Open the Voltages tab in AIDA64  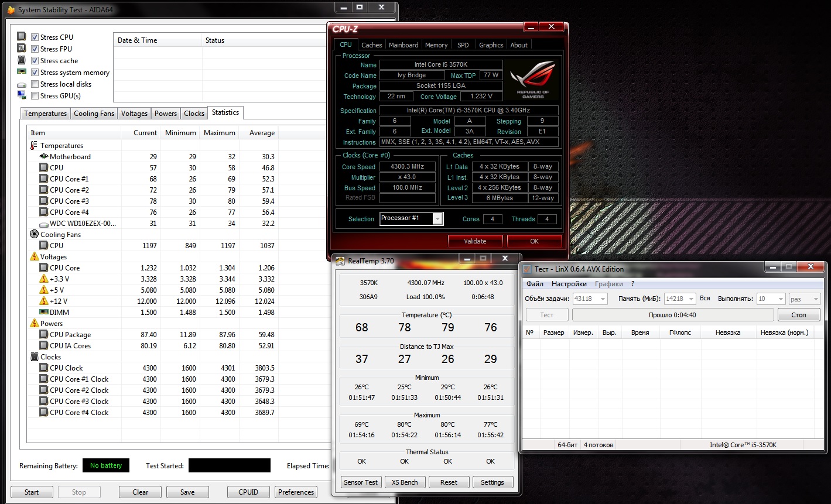pos(135,114)
